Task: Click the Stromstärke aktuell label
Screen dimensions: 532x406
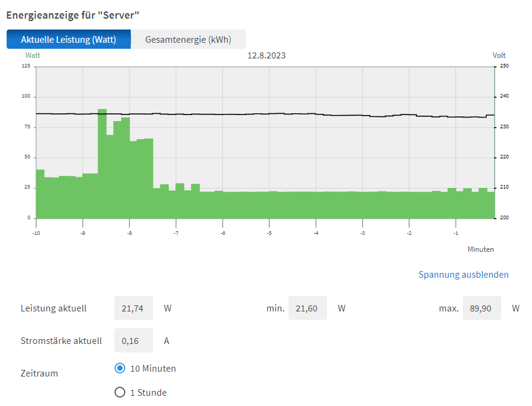Action: tap(61, 341)
